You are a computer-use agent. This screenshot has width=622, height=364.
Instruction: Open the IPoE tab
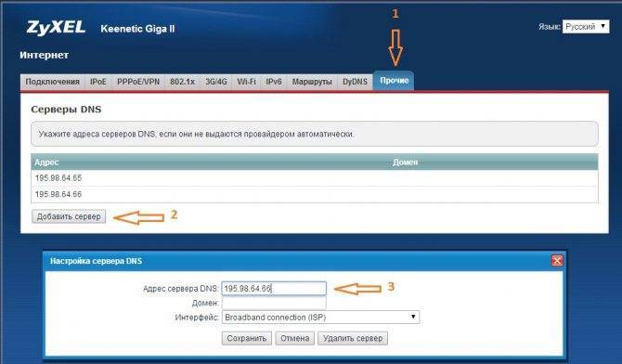98,82
